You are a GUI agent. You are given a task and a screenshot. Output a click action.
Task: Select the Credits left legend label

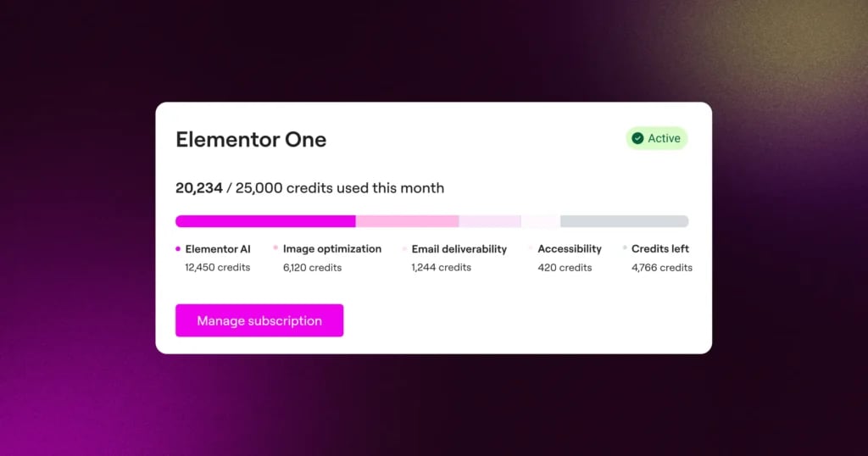click(x=660, y=249)
